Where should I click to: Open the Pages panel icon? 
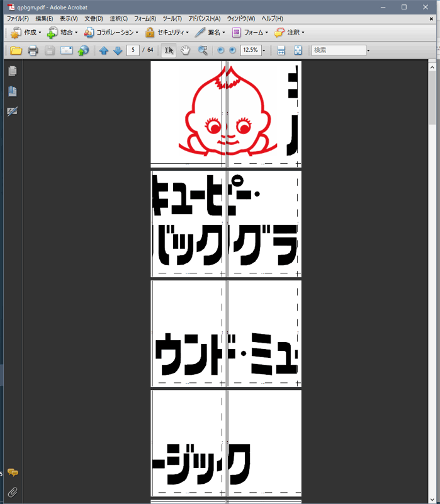point(13,71)
